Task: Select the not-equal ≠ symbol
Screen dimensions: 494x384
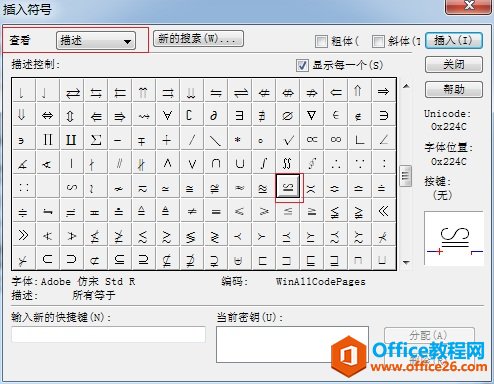Action: pyautogui.click(x=192, y=211)
